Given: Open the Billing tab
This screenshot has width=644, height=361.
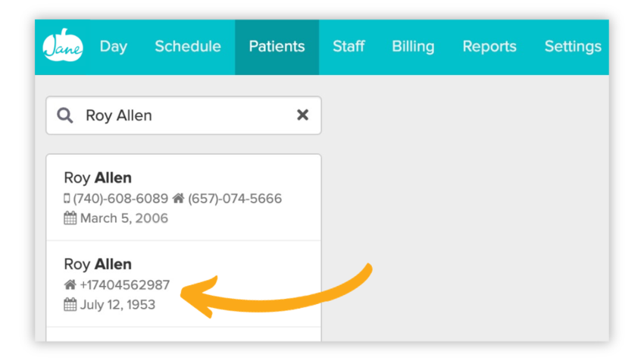Looking at the screenshot, I should (x=413, y=47).
